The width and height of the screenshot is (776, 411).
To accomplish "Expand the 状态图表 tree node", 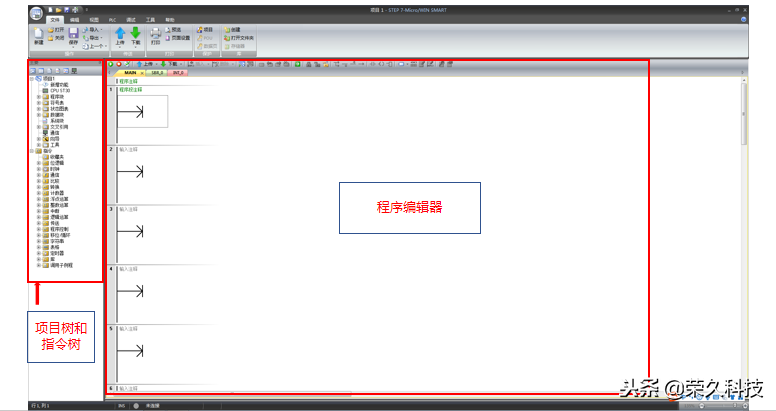I will (x=39, y=108).
